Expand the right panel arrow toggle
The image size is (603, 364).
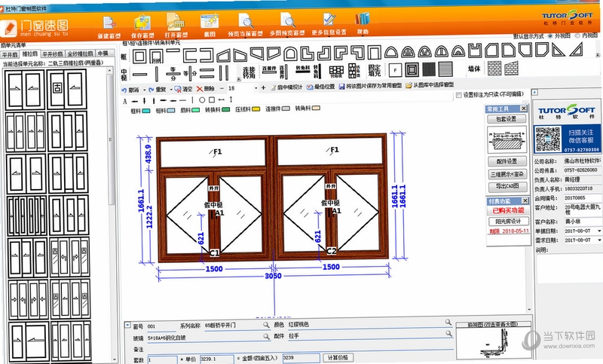pyautogui.click(x=534, y=92)
